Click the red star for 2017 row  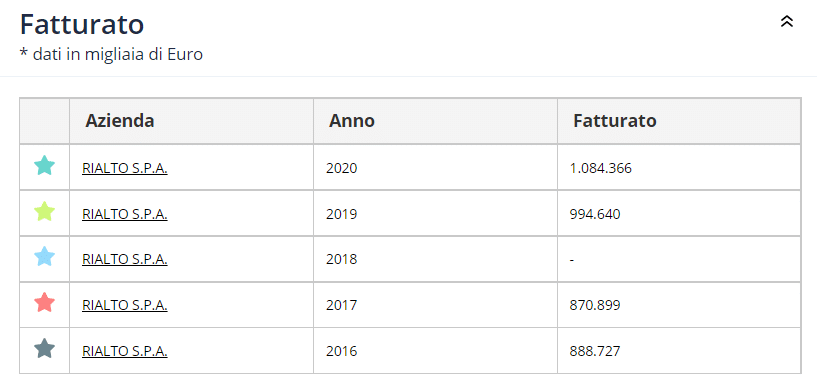coord(44,302)
